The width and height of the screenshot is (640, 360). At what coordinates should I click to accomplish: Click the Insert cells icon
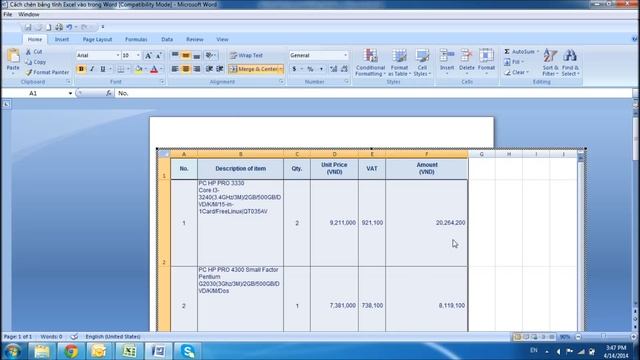point(447,56)
